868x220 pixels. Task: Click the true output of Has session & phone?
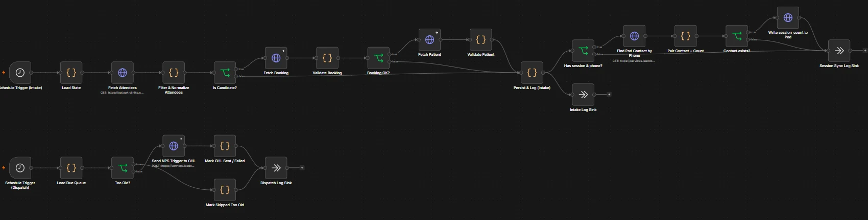click(x=594, y=47)
